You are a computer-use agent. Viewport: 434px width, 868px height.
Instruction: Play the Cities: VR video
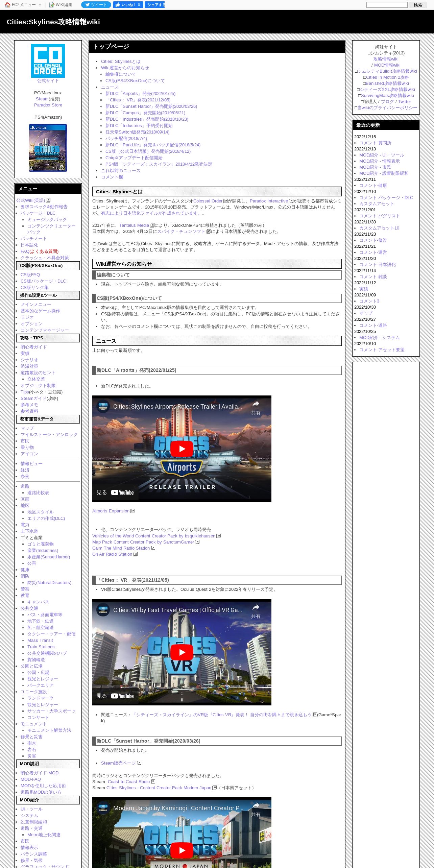(x=182, y=652)
